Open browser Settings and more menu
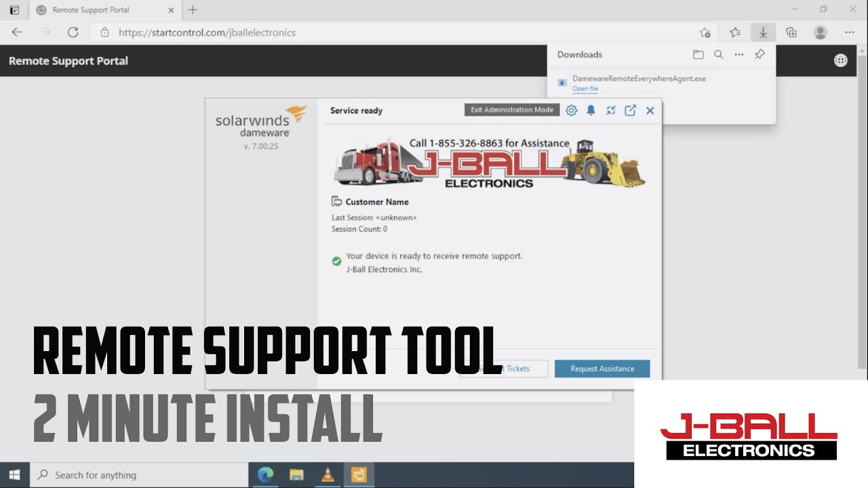Image resolution: width=868 pixels, height=488 pixels. pos(850,32)
